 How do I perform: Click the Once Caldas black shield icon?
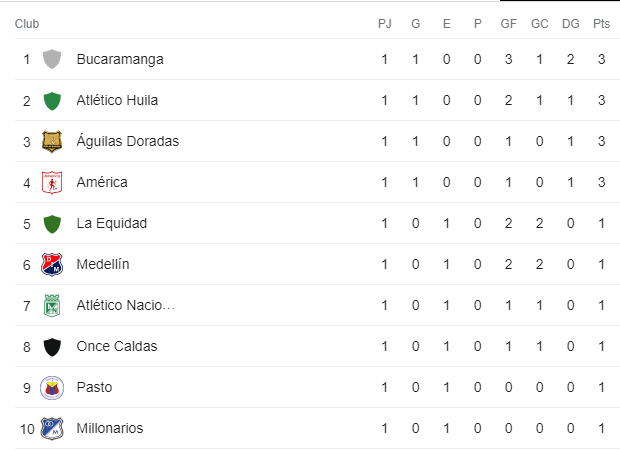click(52, 346)
